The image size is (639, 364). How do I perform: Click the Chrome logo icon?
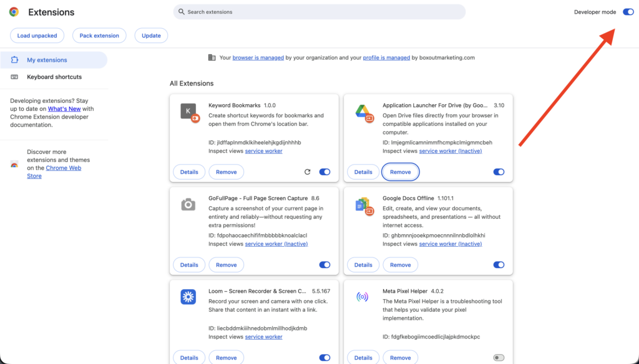(x=14, y=12)
